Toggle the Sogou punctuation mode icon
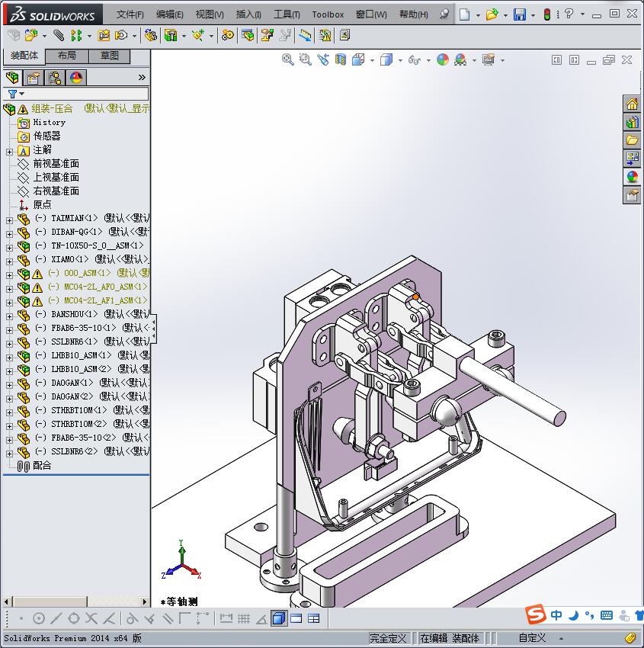This screenshot has height=648, width=644. pyautogui.click(x=589, y=616)
